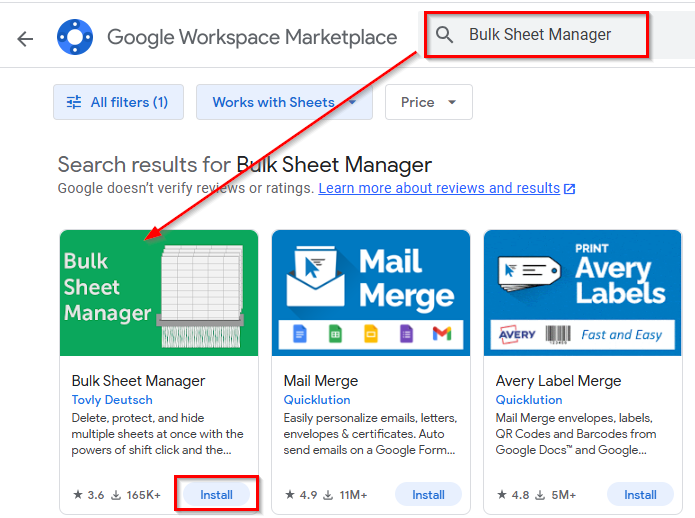
Task: Click the 4.9 star rating icon
Action: [290, 495]
